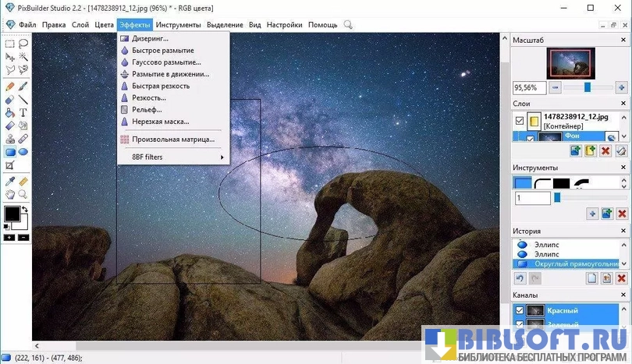Delete layer with red X in Слои panel
The width and height of the screenshot is (632, 364).
pyautogui.click(x=605, y=150)
